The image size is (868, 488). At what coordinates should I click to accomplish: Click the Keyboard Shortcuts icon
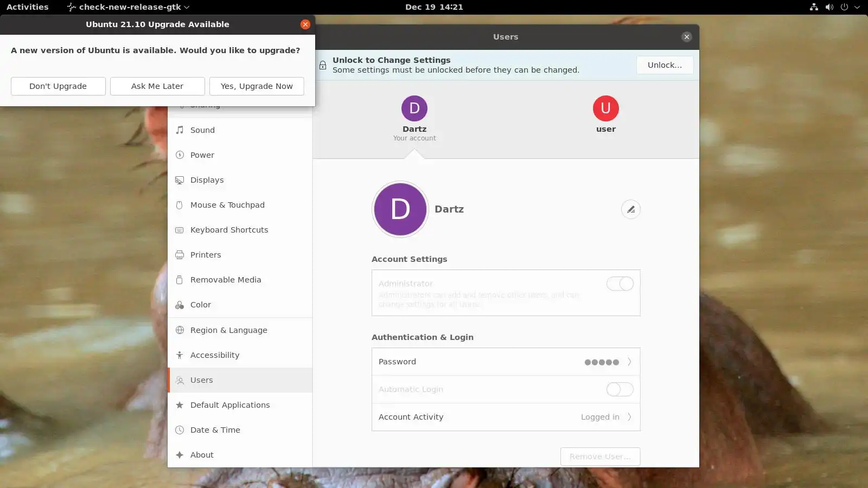(180, 230)
